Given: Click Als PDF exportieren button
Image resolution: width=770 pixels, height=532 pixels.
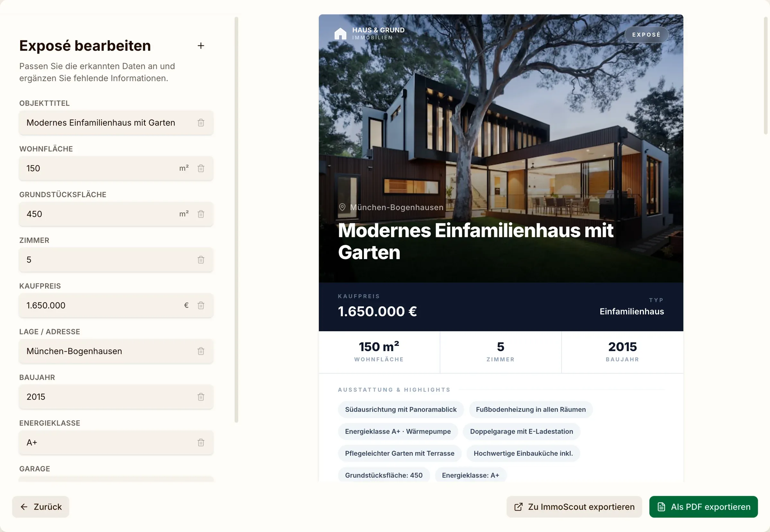Looking at the screenshot, I should click(x=703, y=507).
